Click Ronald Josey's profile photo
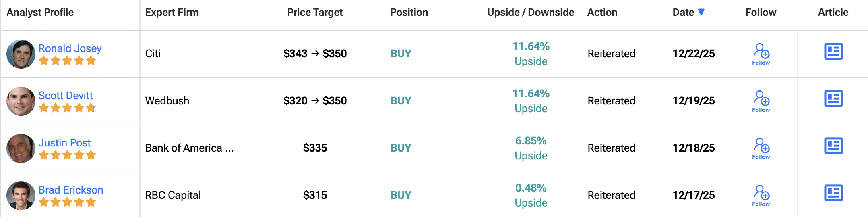The width and height of the screenshot is (868, 217). [21, 54]
